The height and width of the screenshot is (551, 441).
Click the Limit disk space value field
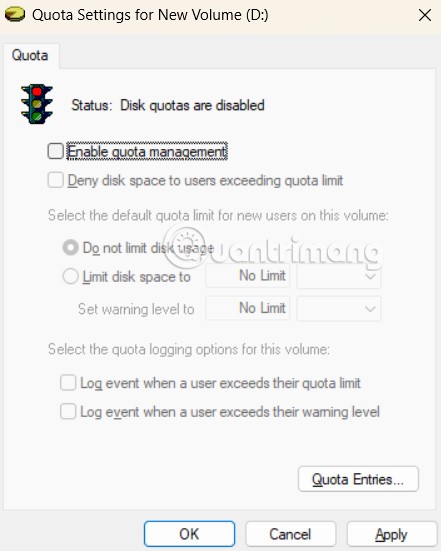(248, 276)
